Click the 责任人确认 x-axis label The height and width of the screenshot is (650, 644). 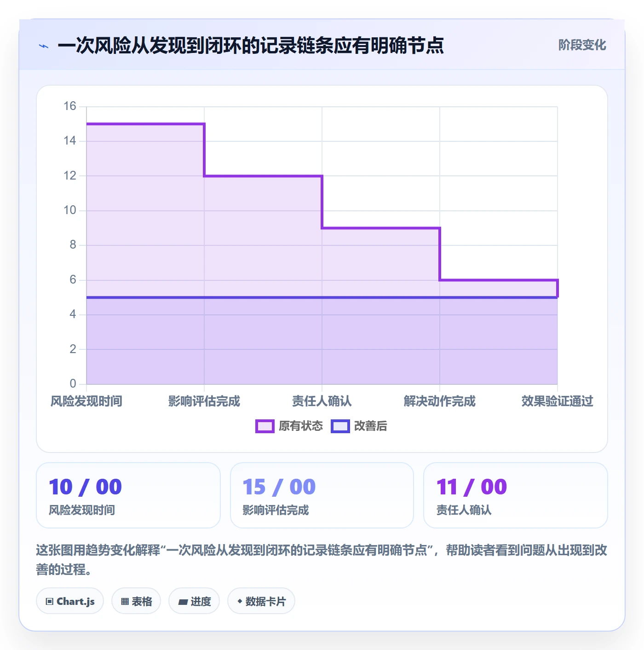pyautogui.click(x=322, y=401)
